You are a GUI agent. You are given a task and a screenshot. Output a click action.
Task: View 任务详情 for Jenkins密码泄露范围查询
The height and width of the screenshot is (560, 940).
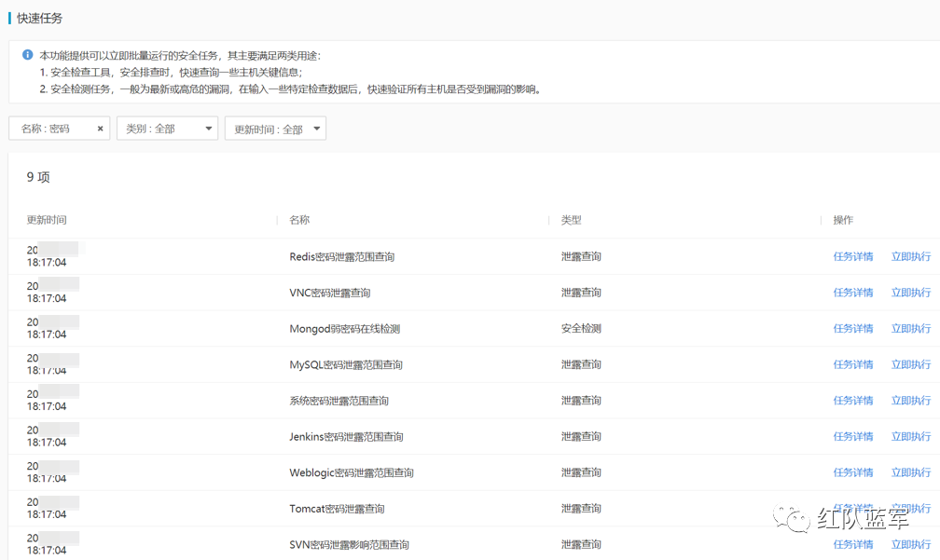[x=852, y=436]
